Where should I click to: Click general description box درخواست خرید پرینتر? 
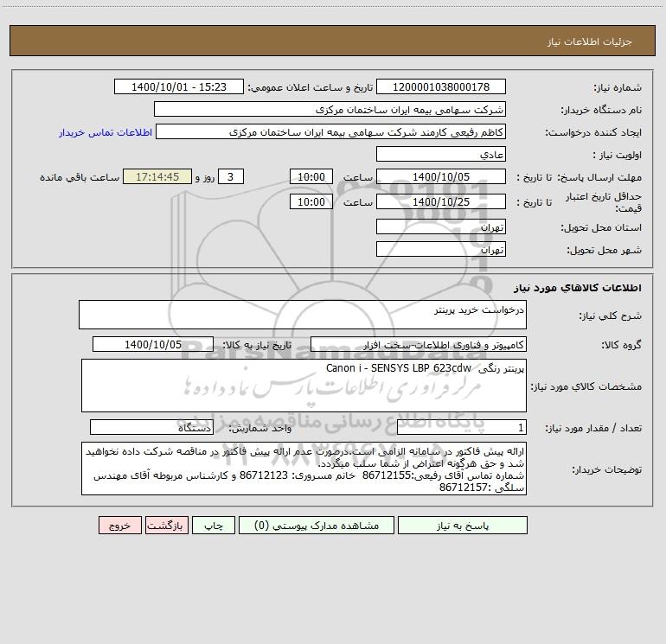pyautogui.click(x=303, y=315)
